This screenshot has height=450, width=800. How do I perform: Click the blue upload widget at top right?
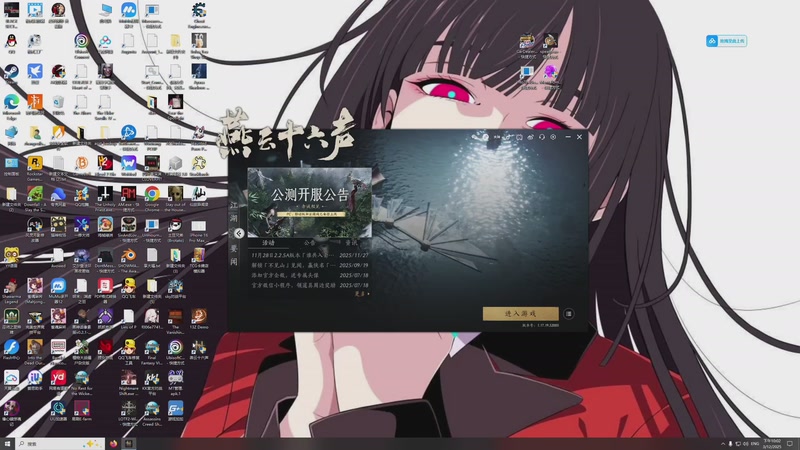pos(727,41)
